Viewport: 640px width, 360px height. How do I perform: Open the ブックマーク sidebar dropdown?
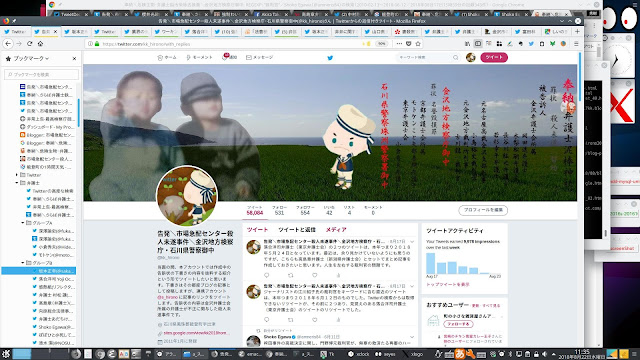click(31, 59)
